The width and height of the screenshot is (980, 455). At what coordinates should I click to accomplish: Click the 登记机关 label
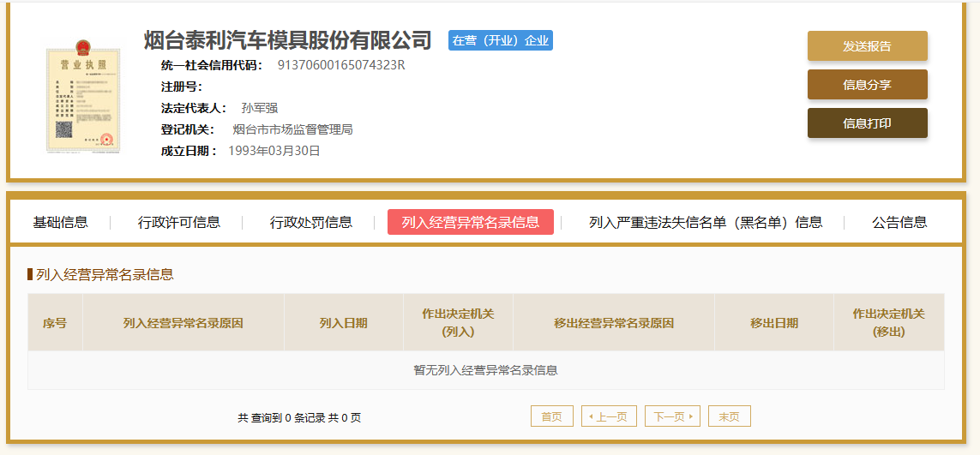188,129
